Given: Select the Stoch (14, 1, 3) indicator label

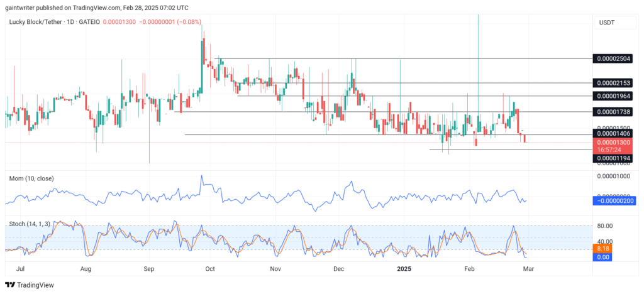Looking at the screenshot, I should [30, 224].
